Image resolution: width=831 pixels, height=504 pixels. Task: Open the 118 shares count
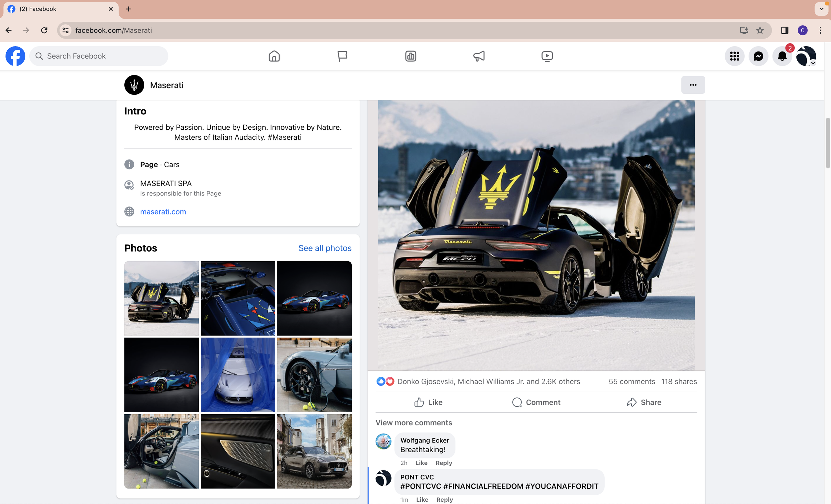click(x=679, y=382)
